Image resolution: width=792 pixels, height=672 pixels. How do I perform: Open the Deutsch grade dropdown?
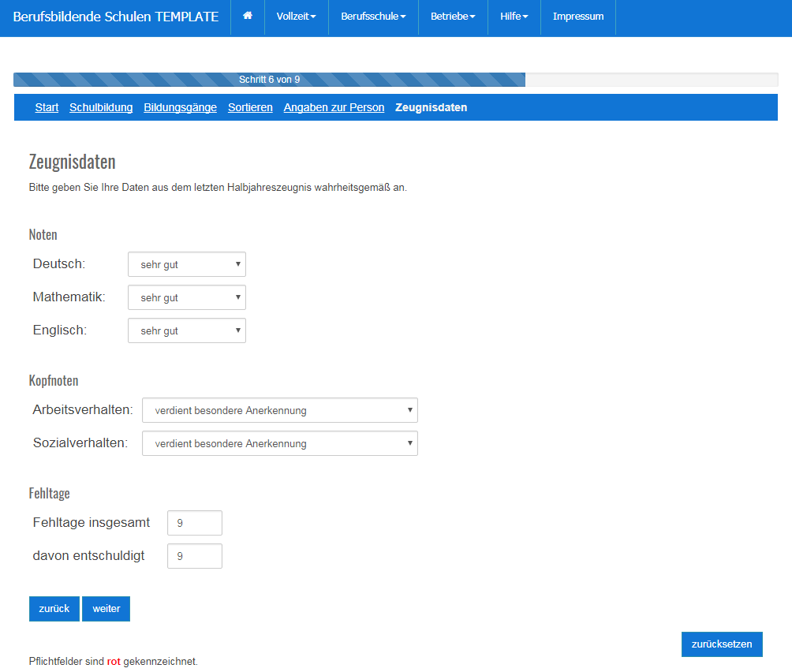pyautogui.click(x=186, y=263)
